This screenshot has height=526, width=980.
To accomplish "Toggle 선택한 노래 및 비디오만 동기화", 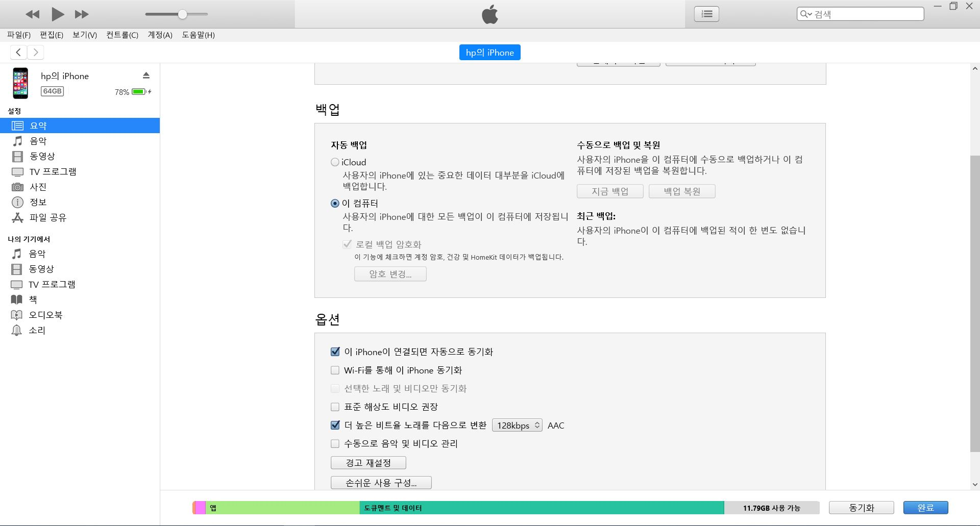I will pos(335,388).
